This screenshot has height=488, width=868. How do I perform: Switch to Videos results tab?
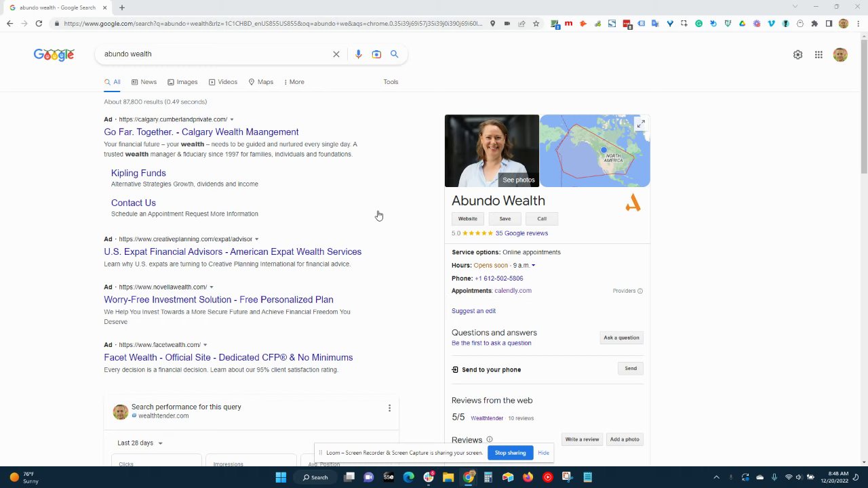[223, 82]
